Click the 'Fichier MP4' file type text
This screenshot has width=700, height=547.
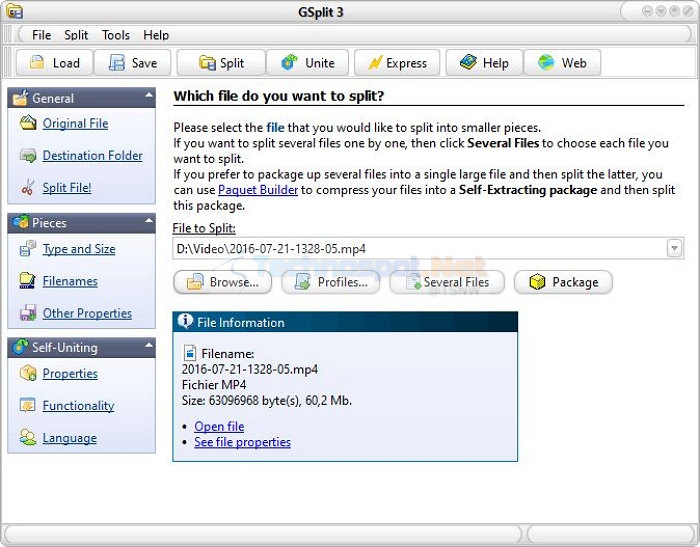pyautogui.click(x=214, y=385)
